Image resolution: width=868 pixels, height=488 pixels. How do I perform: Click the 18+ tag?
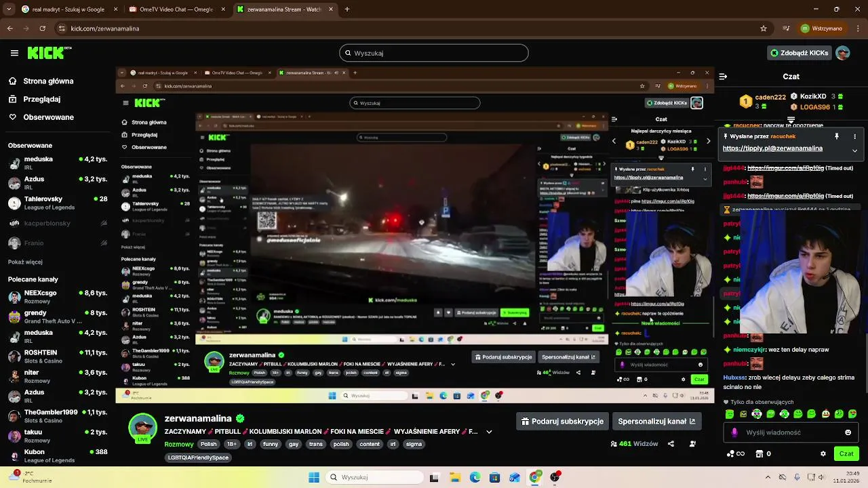tap(231, 445)
